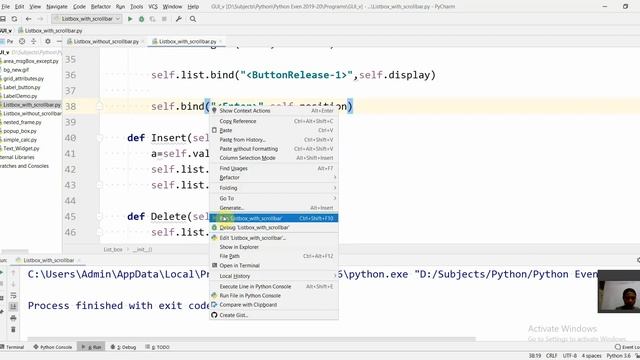Viewport: 640px width, 360px height.
Task: Open the Terminal tool window tab
Action: pos(12,347)
